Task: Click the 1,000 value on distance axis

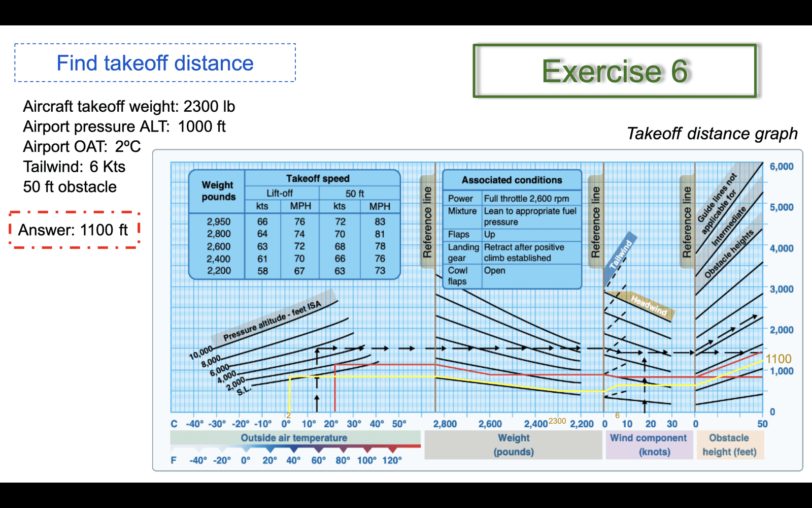Action: 782,371
